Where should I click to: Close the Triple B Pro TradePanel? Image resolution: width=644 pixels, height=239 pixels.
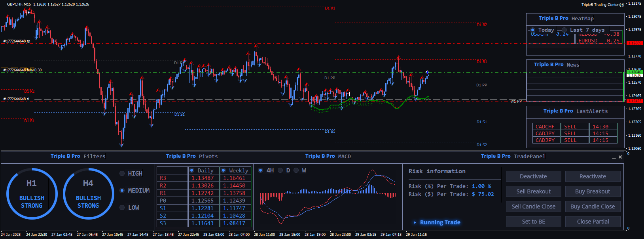pyautogui.click(x=620, y=157)
